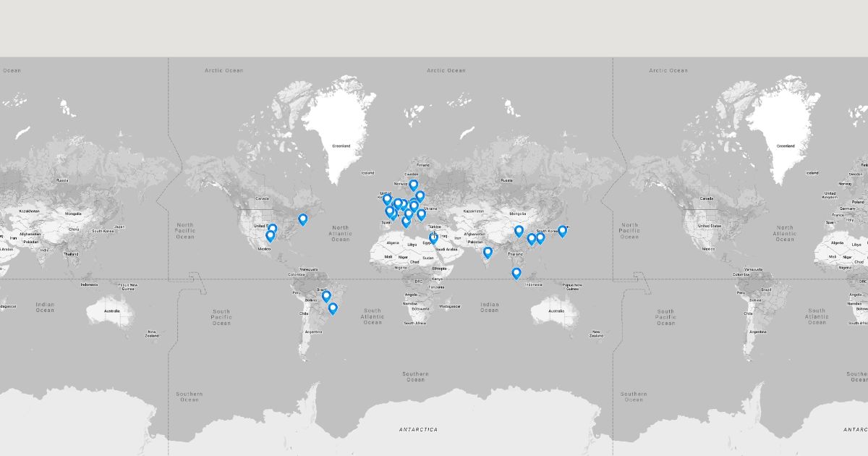The image size is (868, 456).
Task: Select the eastern marker of the south China pair
Action: 540,238
